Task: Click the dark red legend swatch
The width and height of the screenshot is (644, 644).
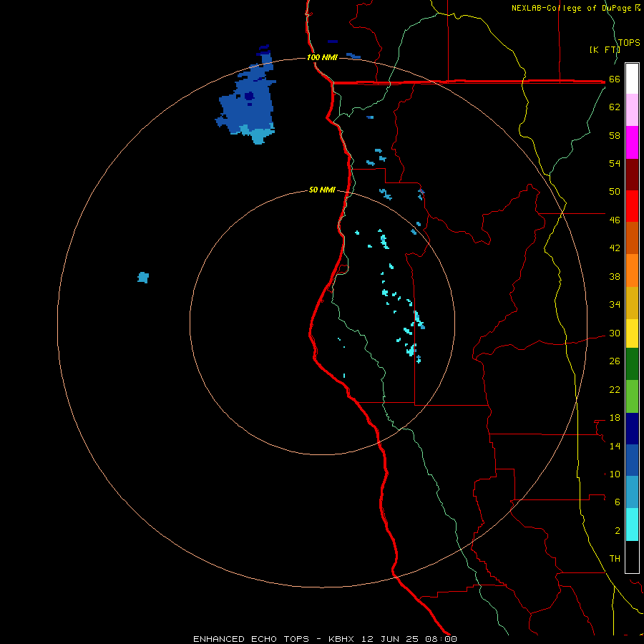Action: point(632,174)
